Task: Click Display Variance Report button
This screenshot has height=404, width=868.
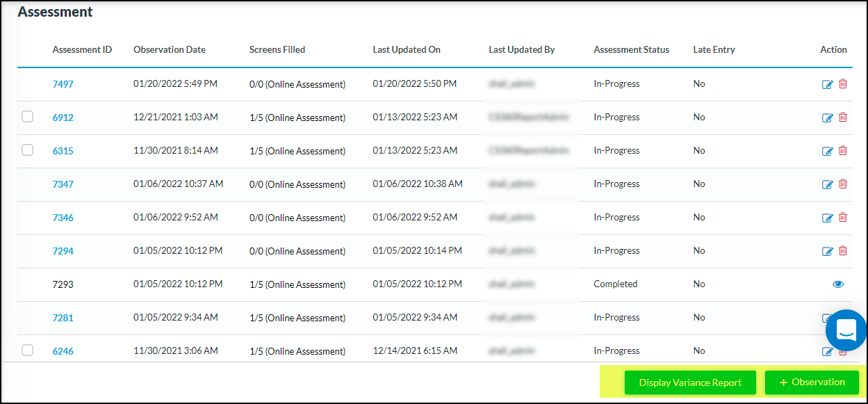Action: (689, 382)
